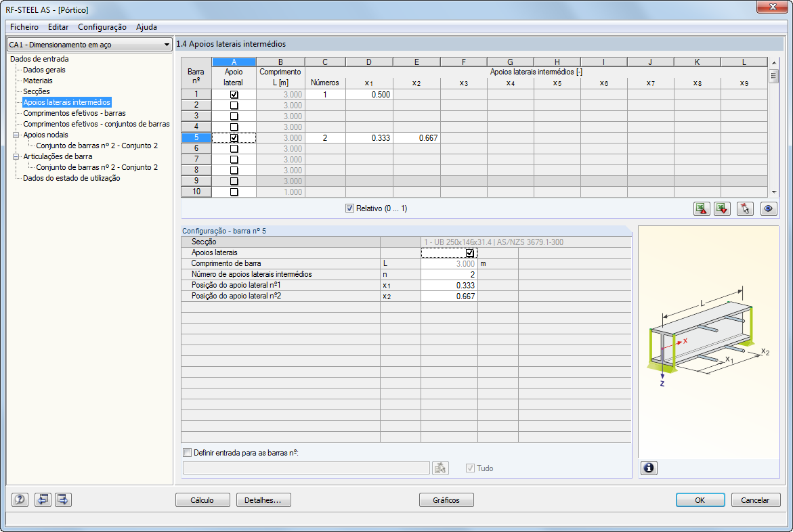Click the eye view-mode icon
Viewport: 793px width, 532px height.
[x=769, y=209]
